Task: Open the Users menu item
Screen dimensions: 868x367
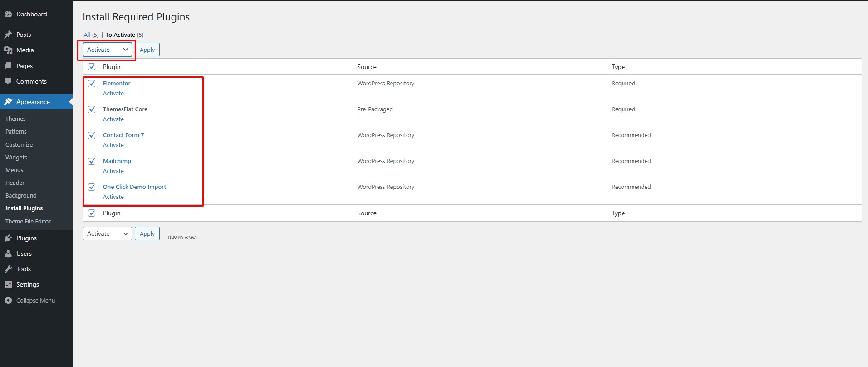Action: [x=36, y=253]
